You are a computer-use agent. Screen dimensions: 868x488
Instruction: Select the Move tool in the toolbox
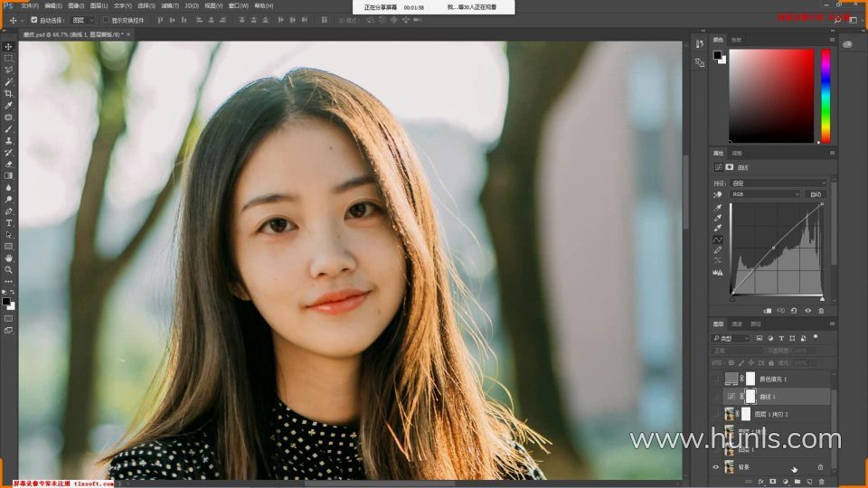point(8,46)
